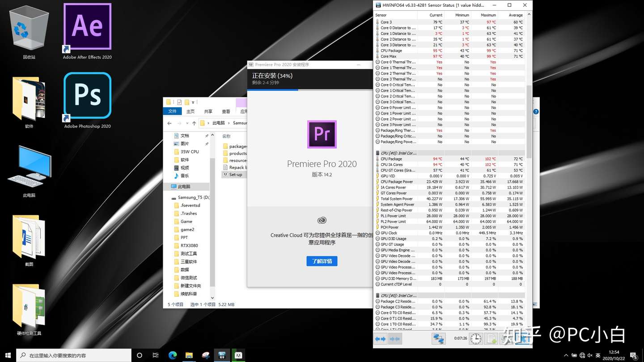The width and height of the screenshot is (644, 362).
Task: Open File Explorer from taskbar
Action: coord(189,355)
